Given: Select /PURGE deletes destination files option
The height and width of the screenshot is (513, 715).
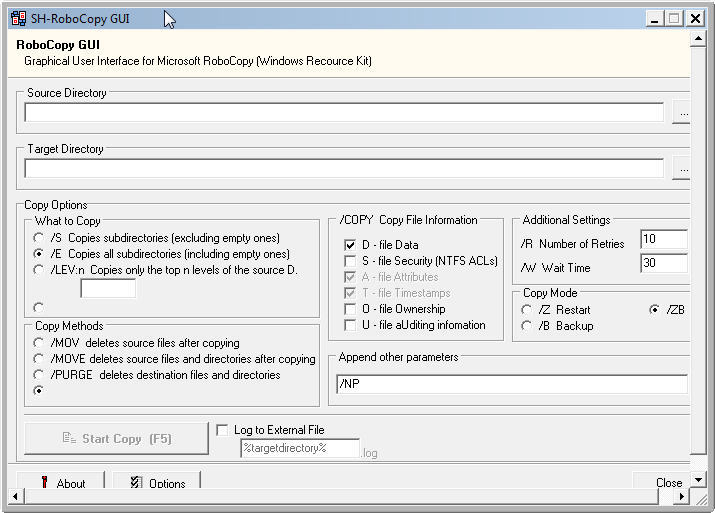Looking at the screenshot, I should (38, 375).
